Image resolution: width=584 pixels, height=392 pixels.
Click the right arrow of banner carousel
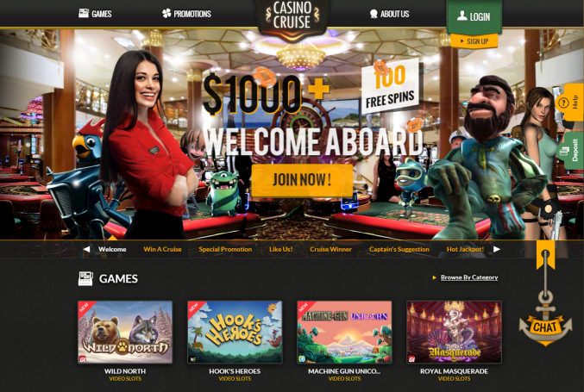(x=497, y=249)
